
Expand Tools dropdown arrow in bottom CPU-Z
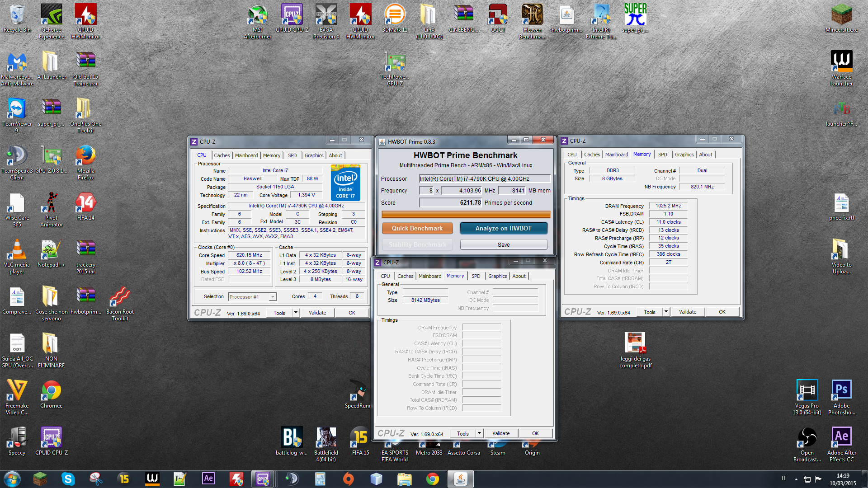point(479,433)
